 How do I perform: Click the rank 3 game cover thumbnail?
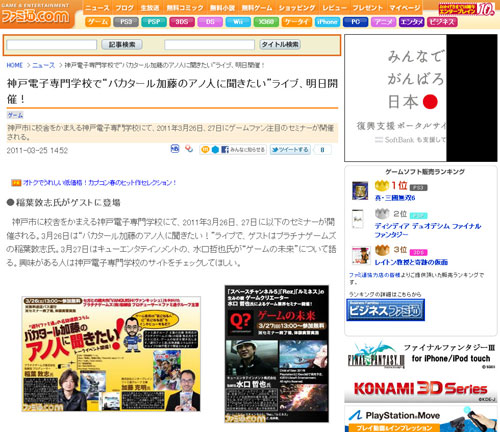[x=361, y=255]
